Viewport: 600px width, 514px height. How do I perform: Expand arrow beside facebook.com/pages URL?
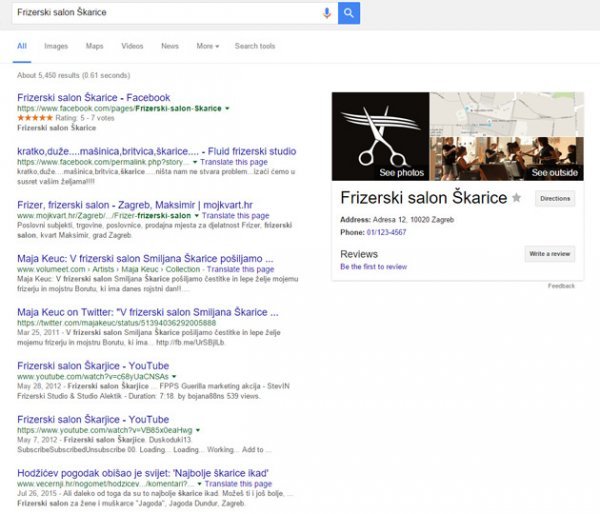(x=227, y=109)
